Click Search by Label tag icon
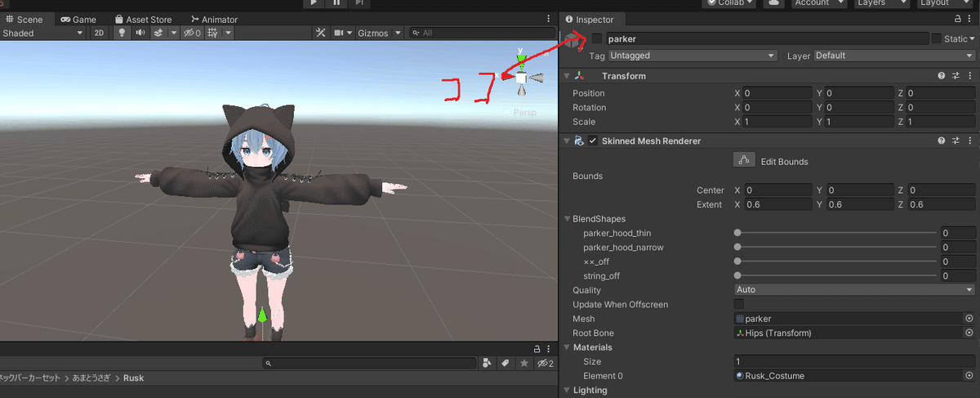980x398 pixels. 506,363
